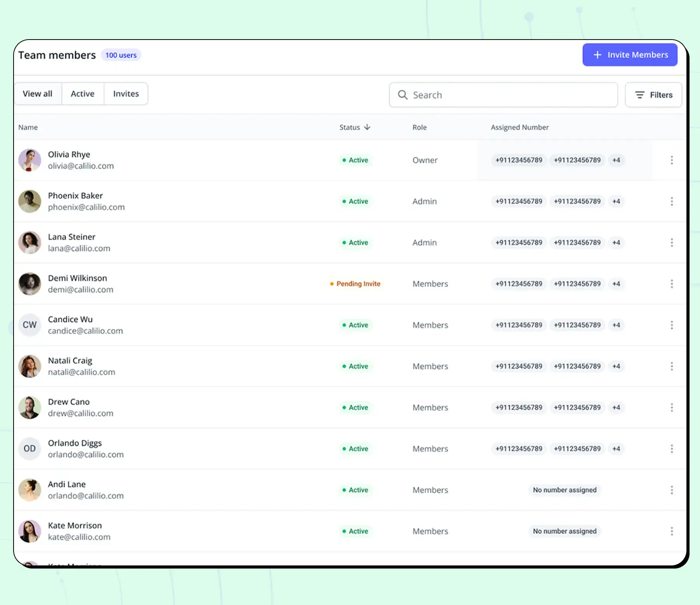Open three-dot menu for Kate Morrison
This screenshot has height=605, width=700.
point(671,531)
